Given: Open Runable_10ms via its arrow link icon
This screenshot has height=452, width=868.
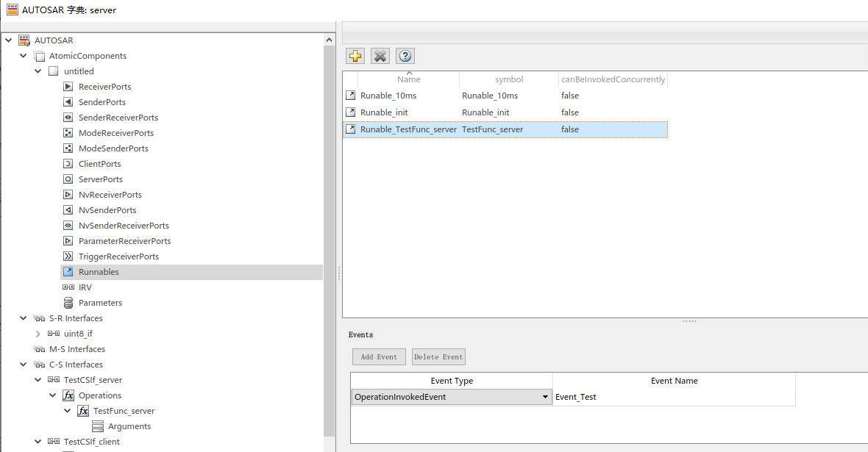Looking at the screenshot, I should 350,95.
